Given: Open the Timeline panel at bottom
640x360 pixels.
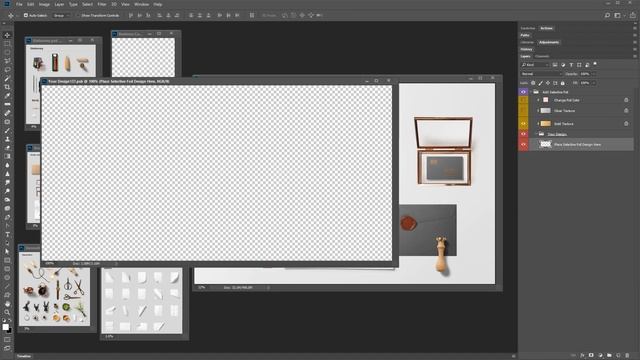Looking at the screenshot, I should [24, 356].
